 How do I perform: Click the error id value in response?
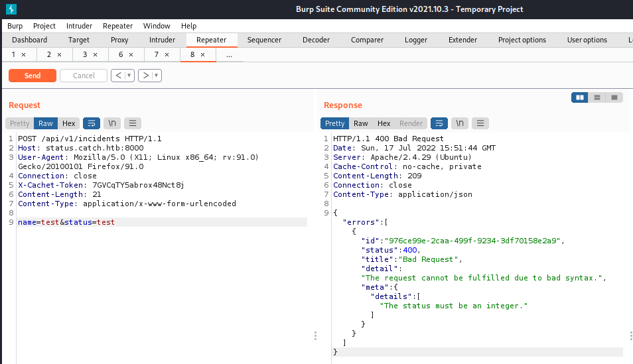(x=472, y=241)
